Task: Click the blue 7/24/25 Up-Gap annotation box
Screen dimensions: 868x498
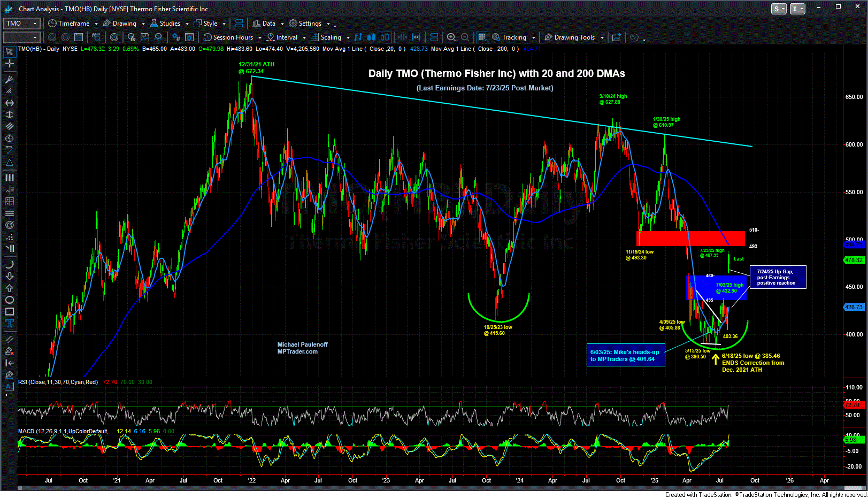Action: [778, 277]
